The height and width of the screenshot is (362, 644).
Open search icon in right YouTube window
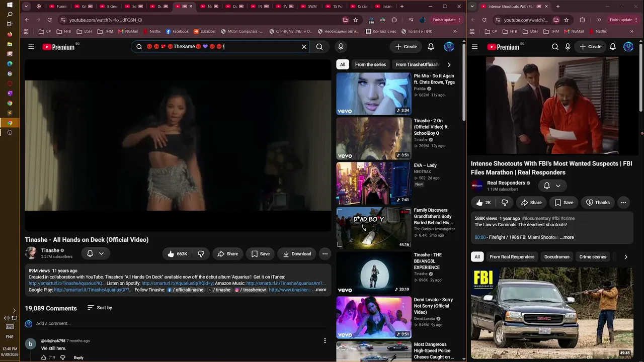point(555,47)
